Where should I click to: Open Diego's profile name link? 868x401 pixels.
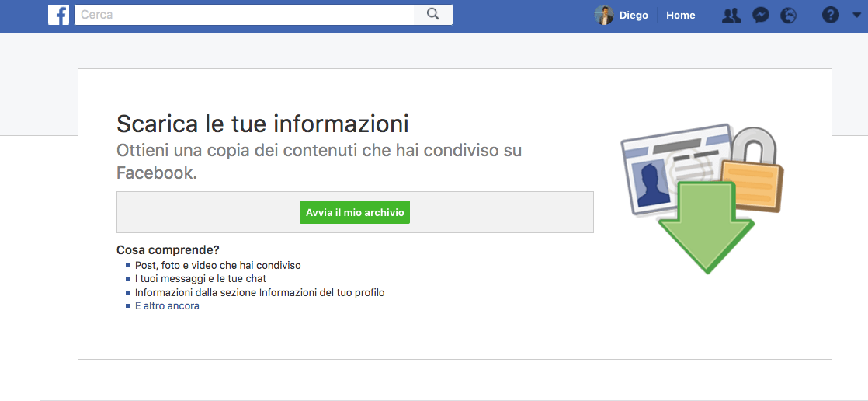[634, 16]
